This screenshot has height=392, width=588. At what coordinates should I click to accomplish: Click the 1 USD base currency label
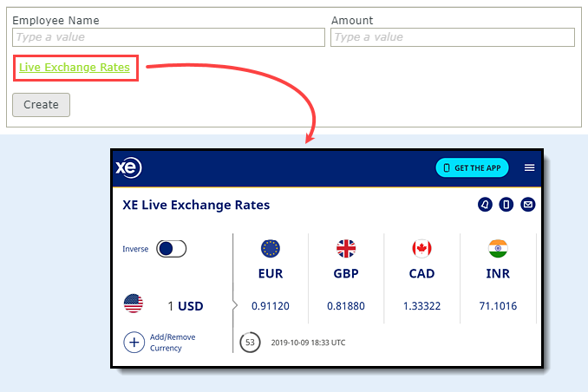185,306
